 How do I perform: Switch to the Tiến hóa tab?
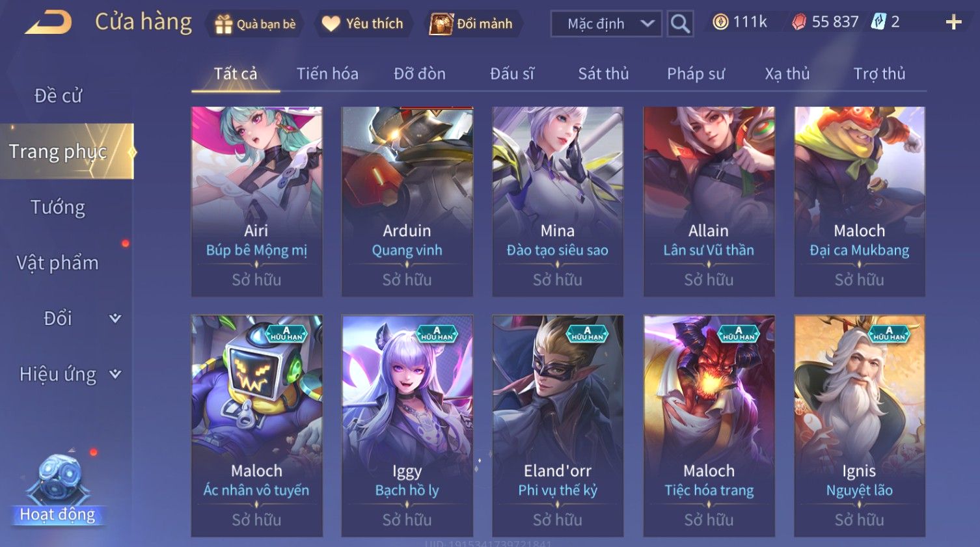click(327, 73)
